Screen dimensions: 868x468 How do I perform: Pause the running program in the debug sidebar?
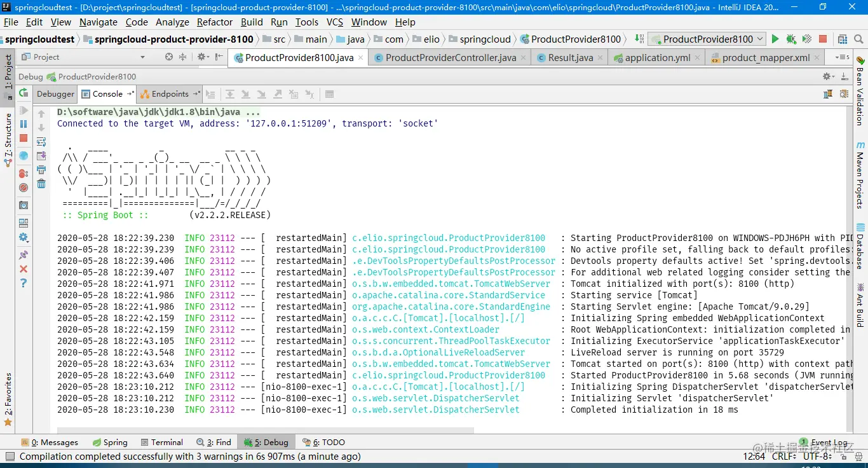[24, 124]
